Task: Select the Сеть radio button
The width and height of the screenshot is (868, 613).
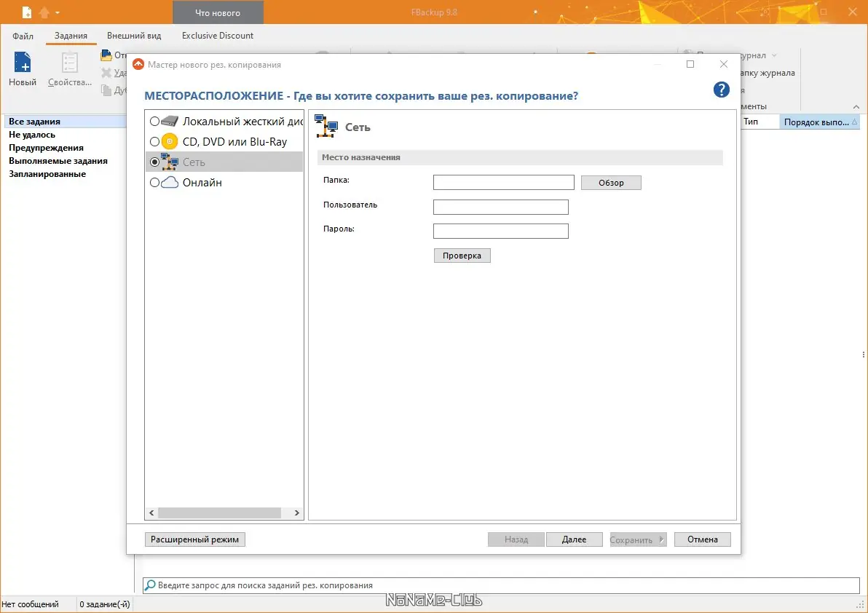Action: pyautogui.click(x=154, y=162)
